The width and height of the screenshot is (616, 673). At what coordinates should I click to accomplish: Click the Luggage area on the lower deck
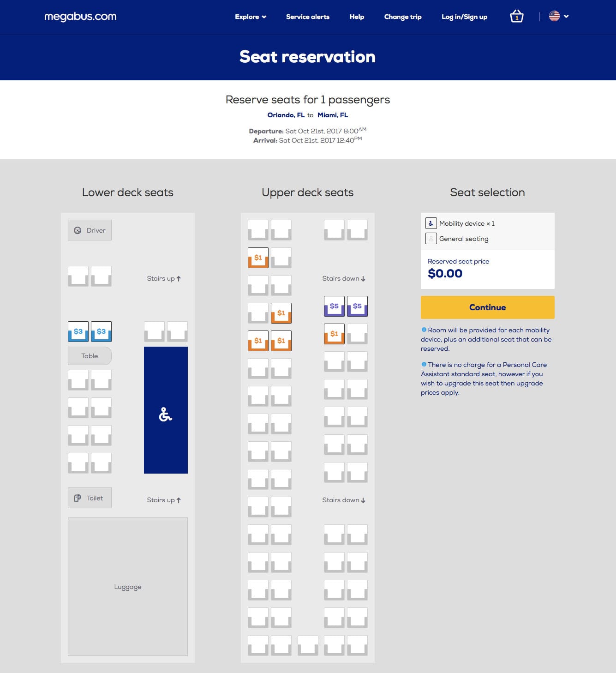pos(128,586)
